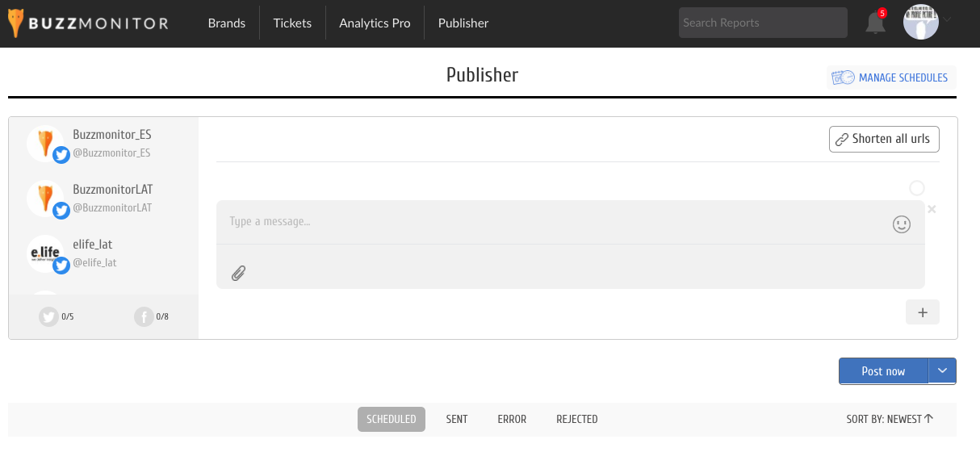Add another message with the plus button
The width and height of the screenshot is (980, 452).
923,312
